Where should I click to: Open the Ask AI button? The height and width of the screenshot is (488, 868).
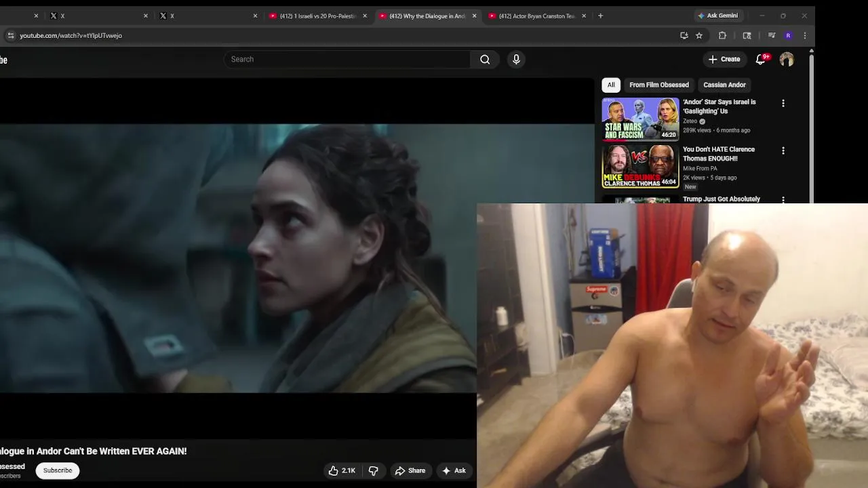pos(454,470)
